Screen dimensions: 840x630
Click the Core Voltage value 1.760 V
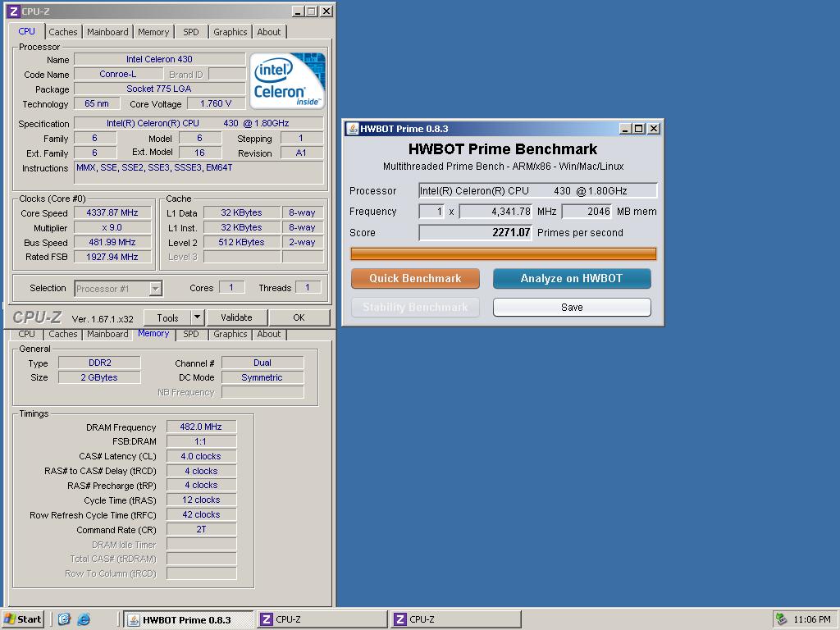(216, 104)
